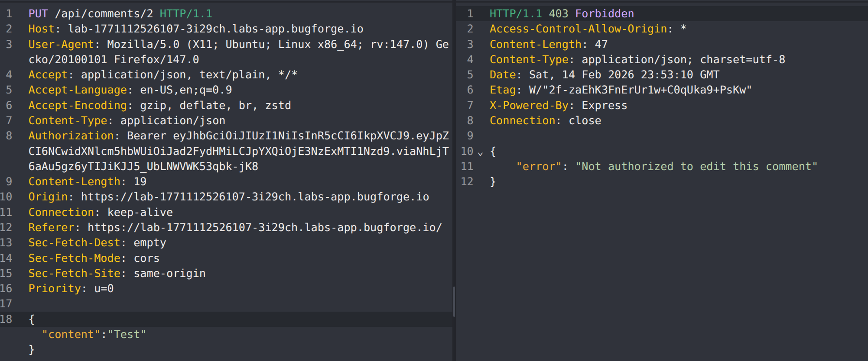Click the Authorization header name
Image resolution: width=868 pixels, height=361 pixels.
click(71, 136)
